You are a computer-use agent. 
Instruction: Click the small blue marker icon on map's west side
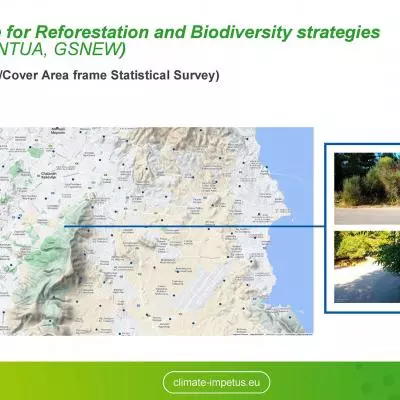(20, 216)
